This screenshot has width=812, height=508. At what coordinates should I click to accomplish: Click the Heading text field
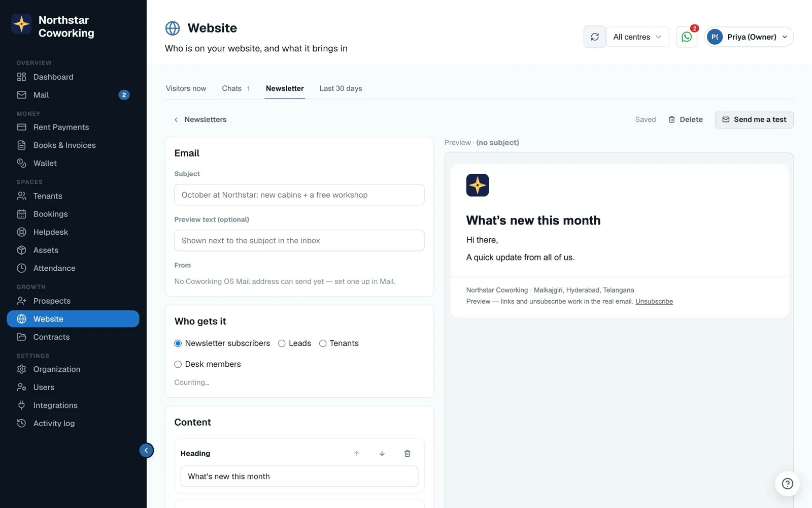coord(299,477)
